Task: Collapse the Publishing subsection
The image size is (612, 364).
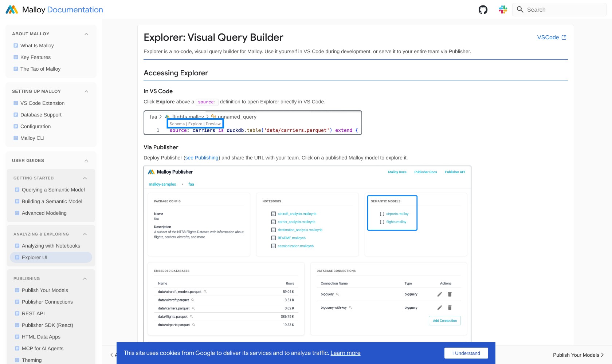Action: click(x=85, y=278)
